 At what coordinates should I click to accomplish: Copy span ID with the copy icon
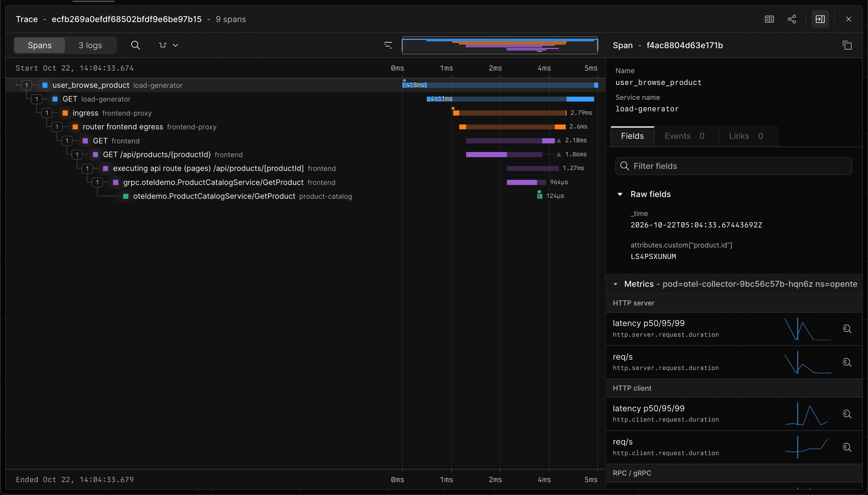tap(847, 45)
